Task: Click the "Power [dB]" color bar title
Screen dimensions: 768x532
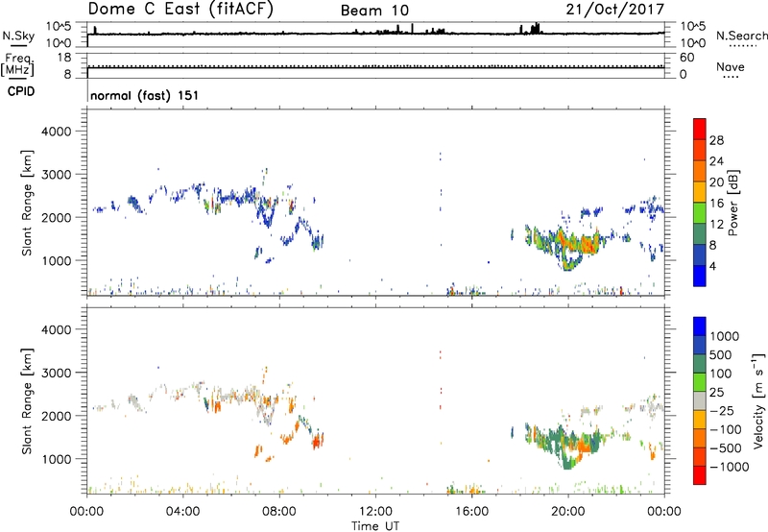Action: tap(732, 203)
